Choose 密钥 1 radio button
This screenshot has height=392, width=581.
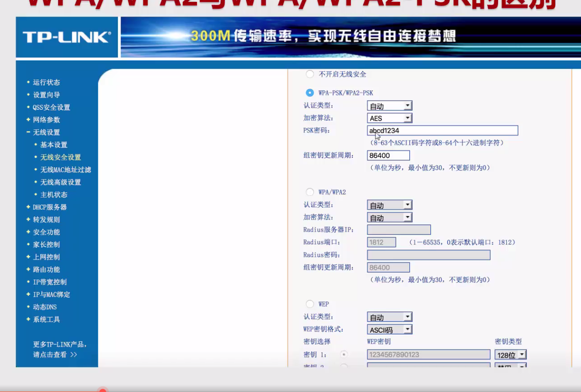[x=344, y=354]
